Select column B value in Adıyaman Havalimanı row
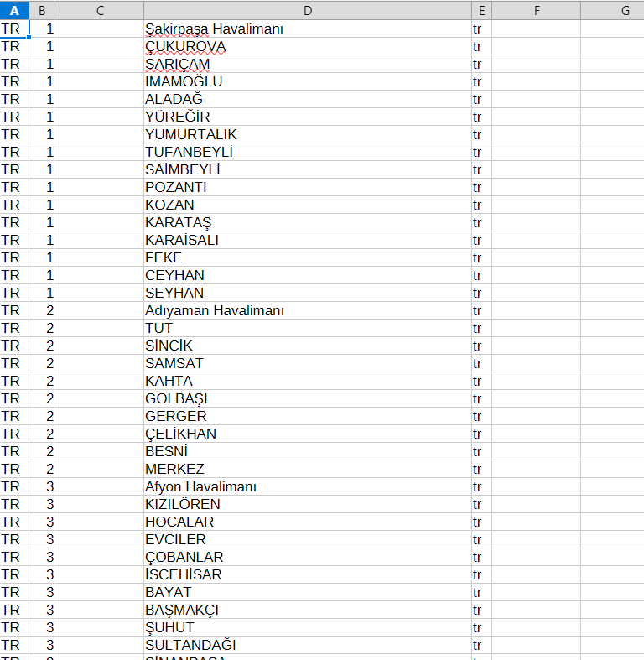 click(x=42, y=310)
